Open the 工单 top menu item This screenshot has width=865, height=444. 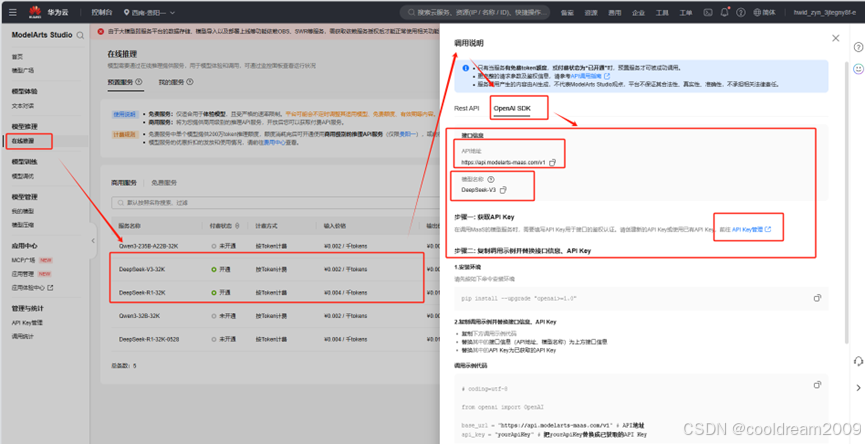pyautogui.click(x=686, y=13)
